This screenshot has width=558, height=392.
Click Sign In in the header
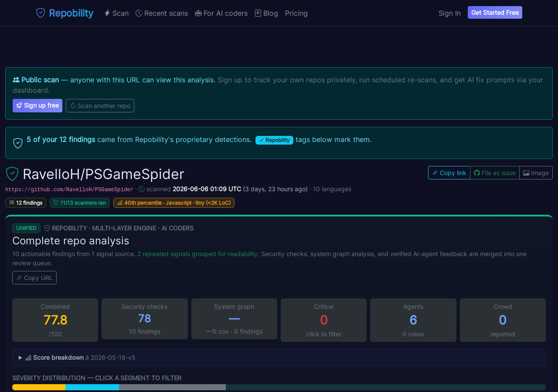coord(449,13)
